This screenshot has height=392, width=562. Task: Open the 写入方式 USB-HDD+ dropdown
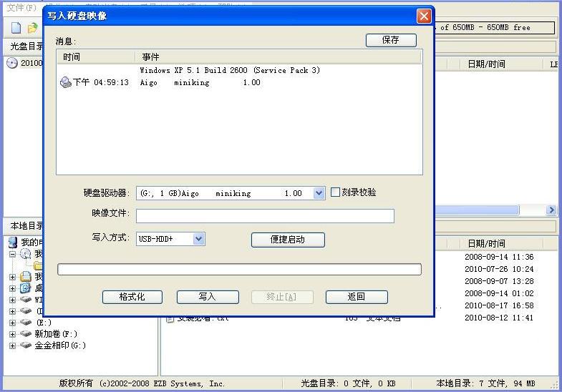click(x=199, y=239)
